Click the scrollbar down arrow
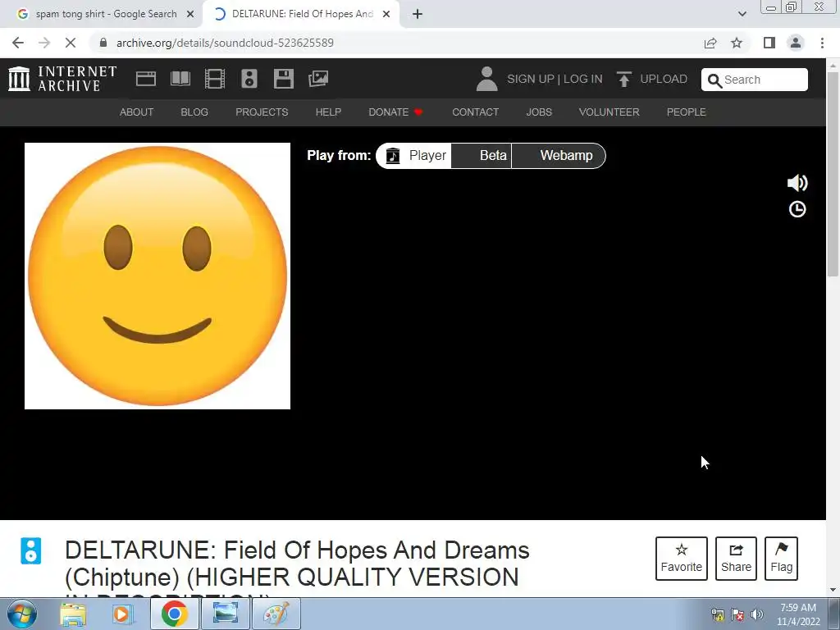 (833, 591)
